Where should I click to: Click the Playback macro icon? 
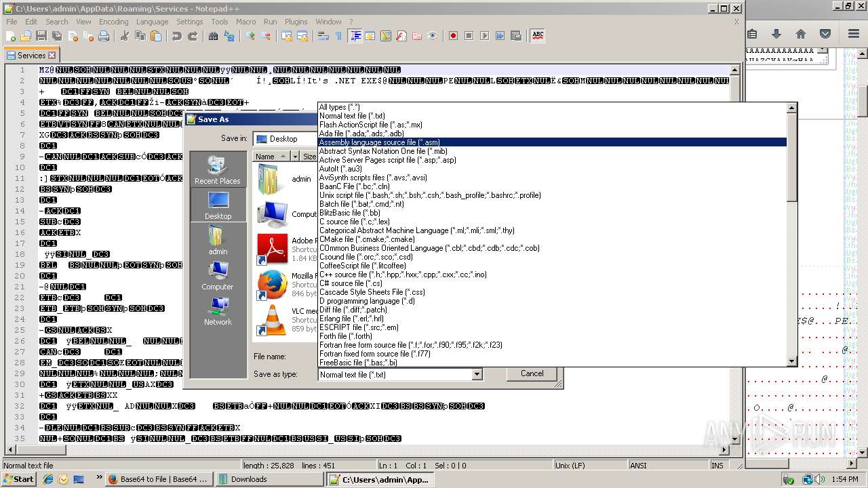[x=485, y=36]
